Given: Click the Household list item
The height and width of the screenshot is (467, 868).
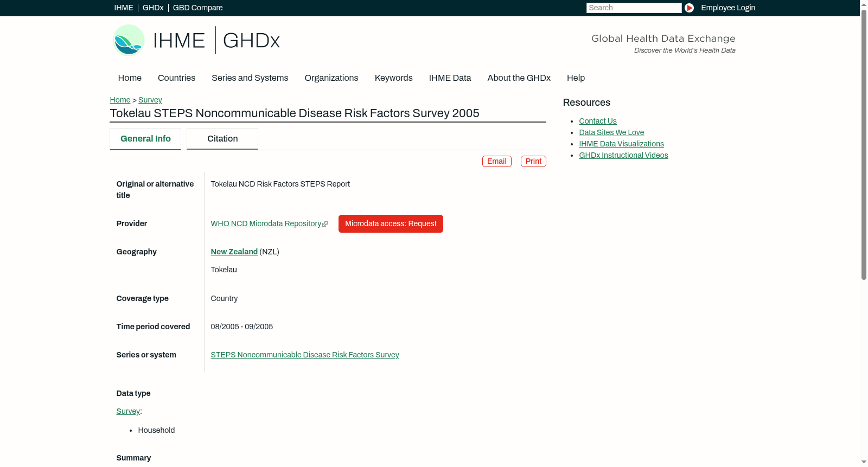Looking at the screenshot, I should pos(156,430).
